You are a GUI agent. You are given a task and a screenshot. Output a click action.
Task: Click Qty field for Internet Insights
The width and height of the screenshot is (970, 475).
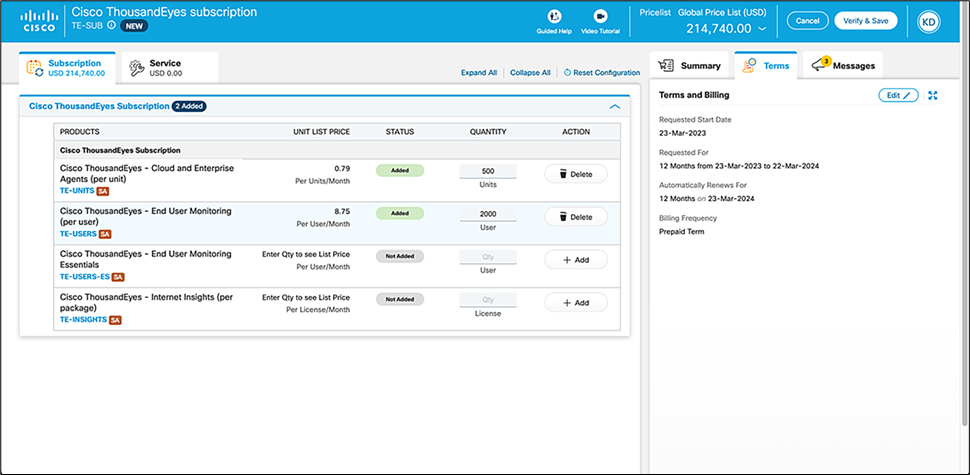[x=487, y=300]
